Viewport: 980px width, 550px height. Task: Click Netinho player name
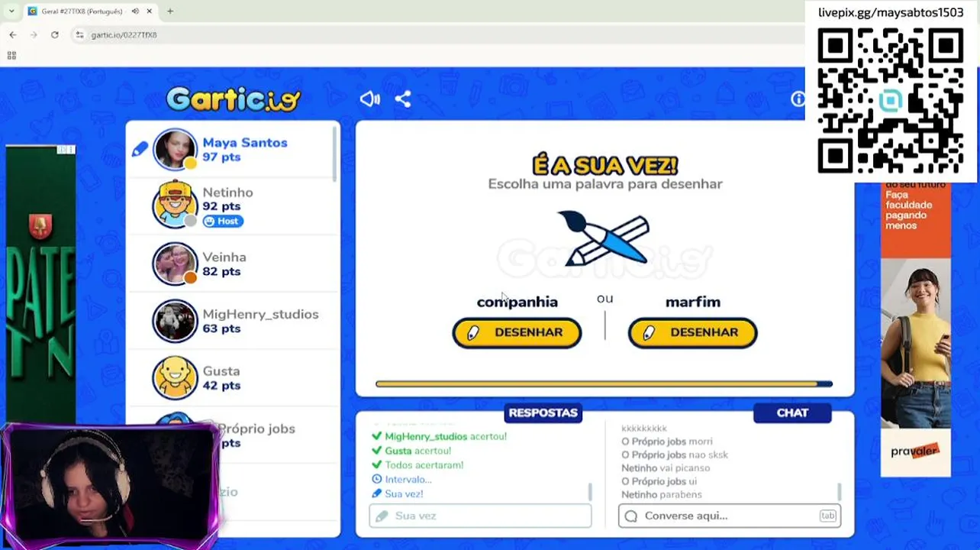pos(227,192)
